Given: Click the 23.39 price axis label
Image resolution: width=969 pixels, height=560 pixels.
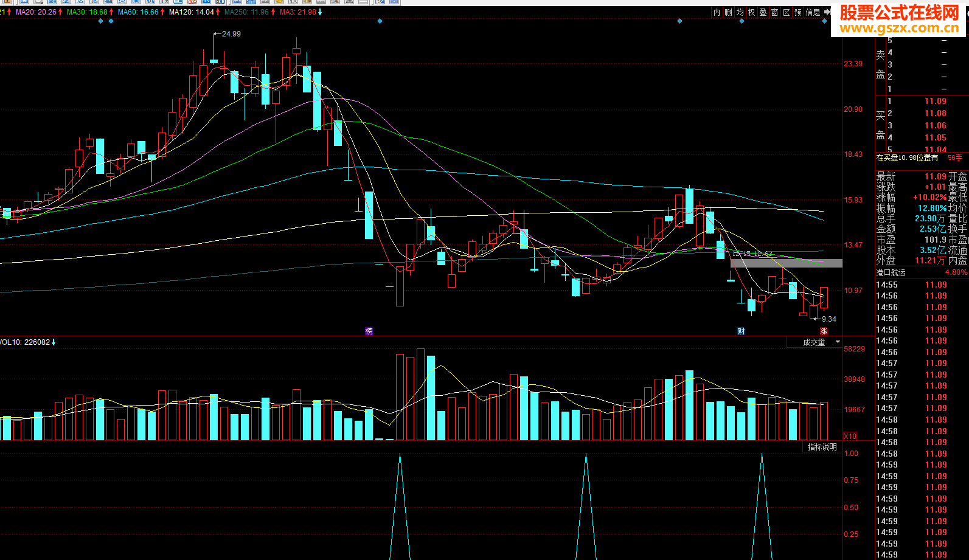Looking at the screenshot, I should (x=853, y=63).
